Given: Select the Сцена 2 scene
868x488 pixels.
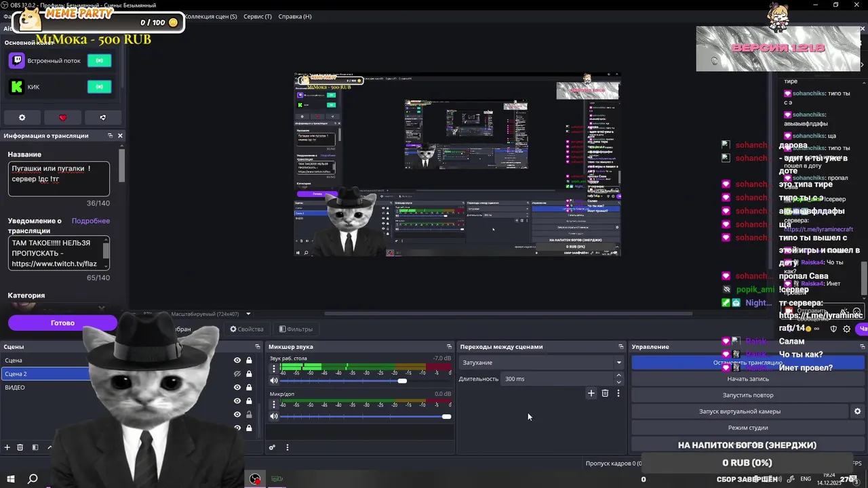Looking at the screenshot, I should (x=45, y=374).
